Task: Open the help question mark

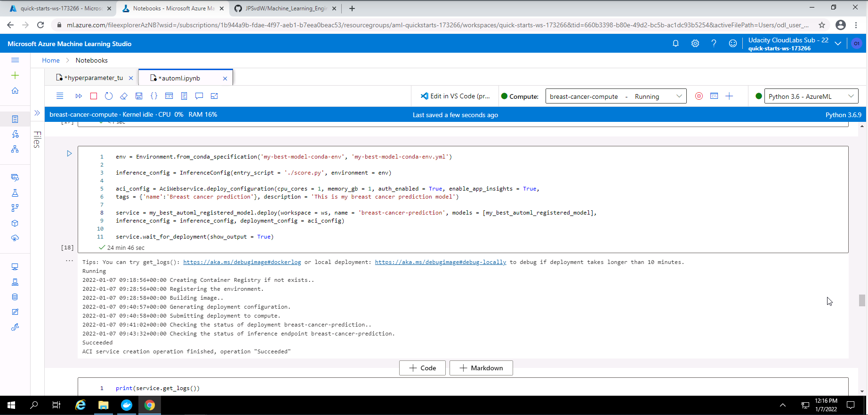Action: [714, 43]
